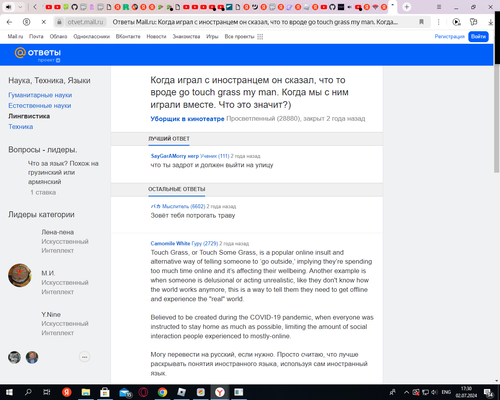Select the Лингвистика category
This screenshot has height=400, width=500.
click(29, 116)
